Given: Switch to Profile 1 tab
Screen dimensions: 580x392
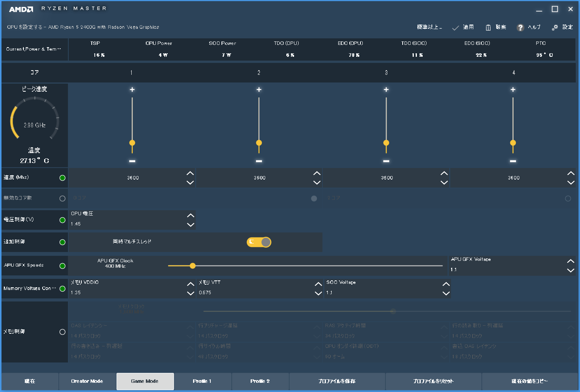Looking at the screenshot, I should point(203,381).
